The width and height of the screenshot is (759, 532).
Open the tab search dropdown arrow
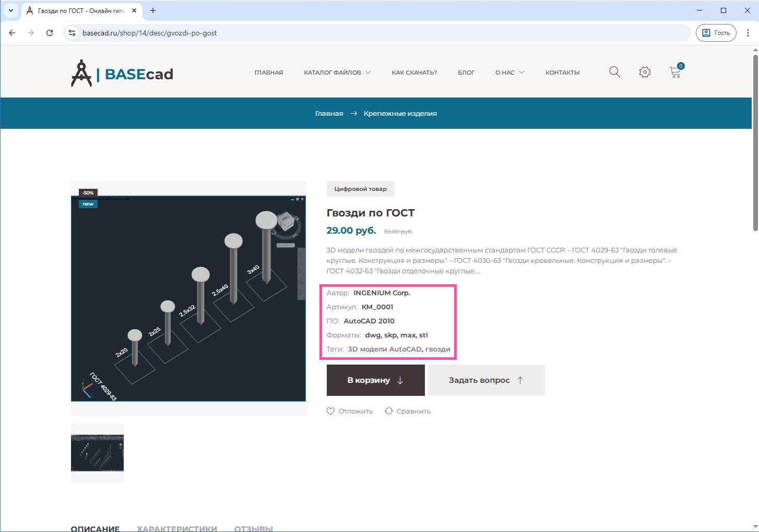[x=10, y=10]
